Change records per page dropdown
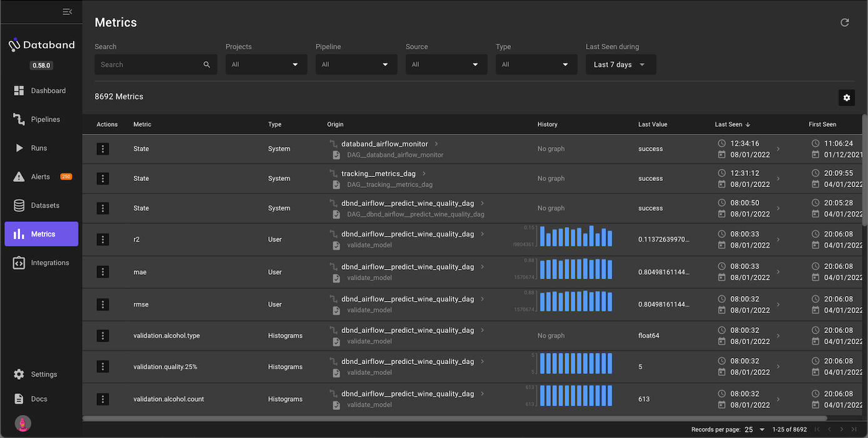 point(754,430)
